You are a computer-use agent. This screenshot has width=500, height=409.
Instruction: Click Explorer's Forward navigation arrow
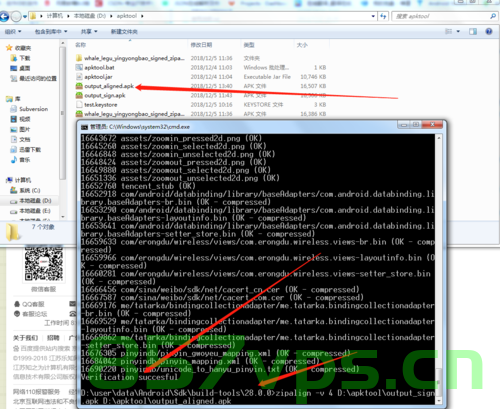(16, 16)
